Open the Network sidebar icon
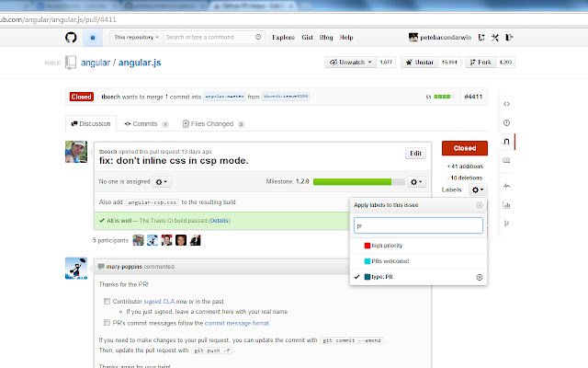The height and width of the screenshot is (368, 588). pyautogui.click(x=506, y=224)
